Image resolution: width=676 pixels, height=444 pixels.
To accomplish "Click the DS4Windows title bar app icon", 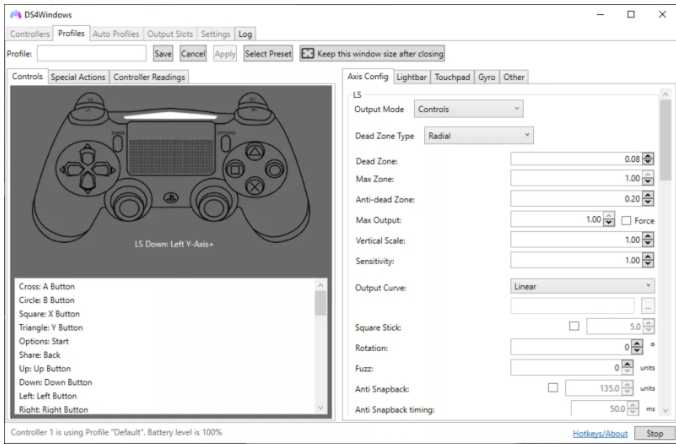I will [16, 15].
